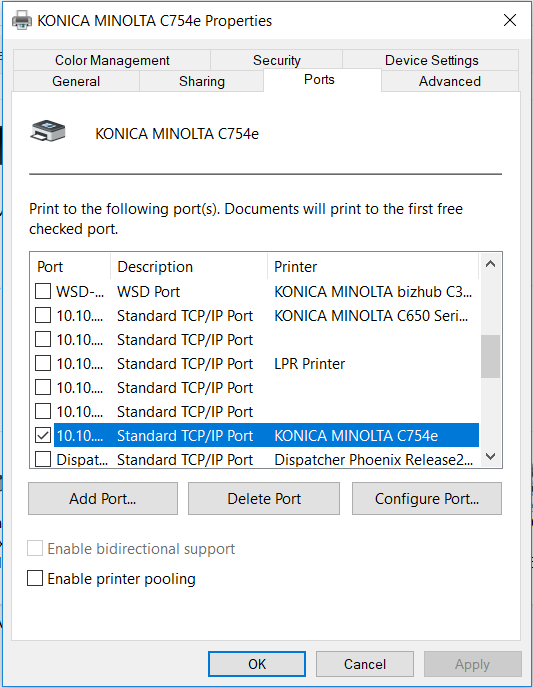This screenshot has width=533, height=688.
Task: Click the printer icon in title bar
Action: coord(21,20)
